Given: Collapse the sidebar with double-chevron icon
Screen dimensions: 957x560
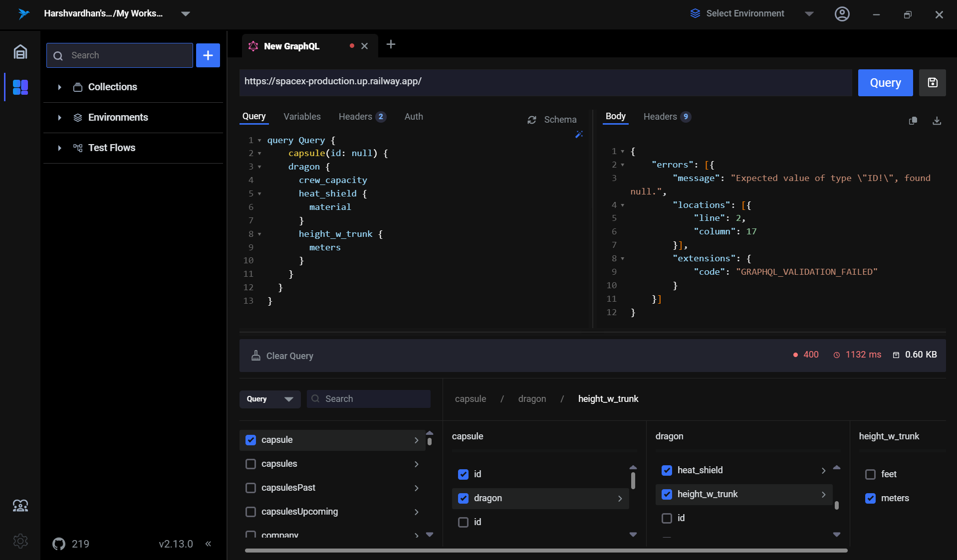Looking at the screenshot, I should pyautogui.click(x=208, y=544).
